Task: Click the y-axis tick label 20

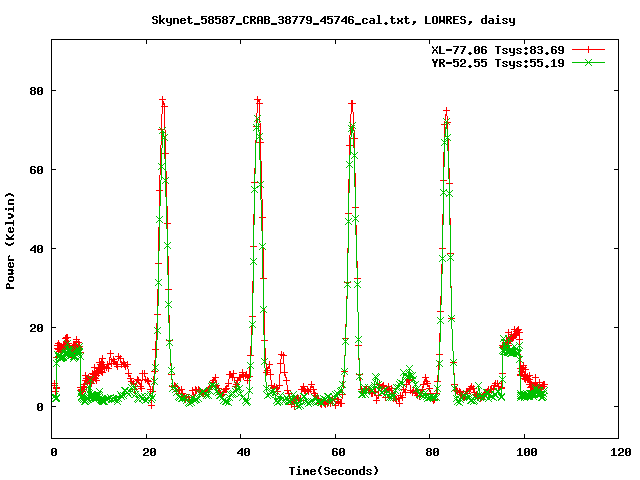Action: coord(36,328)
